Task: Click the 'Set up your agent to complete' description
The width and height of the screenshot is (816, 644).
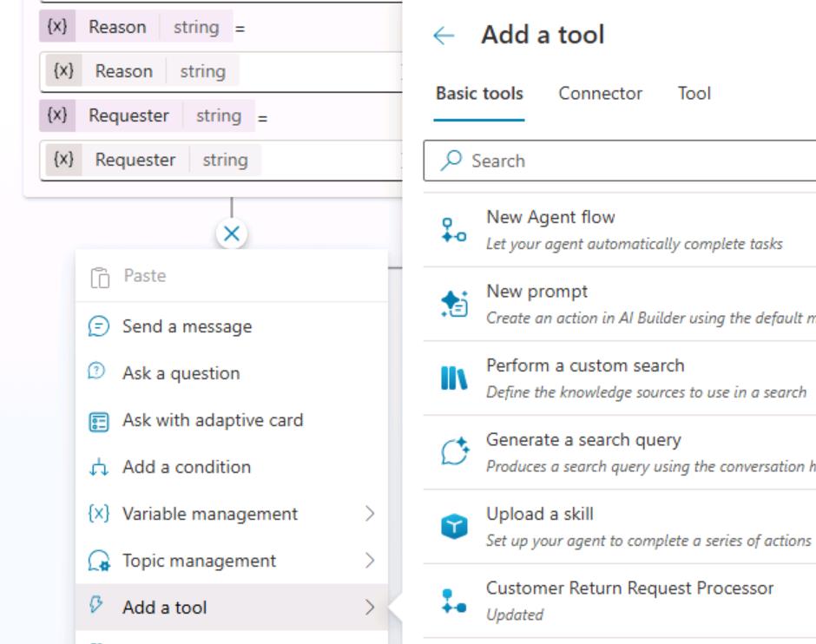Action: (648, 541)
